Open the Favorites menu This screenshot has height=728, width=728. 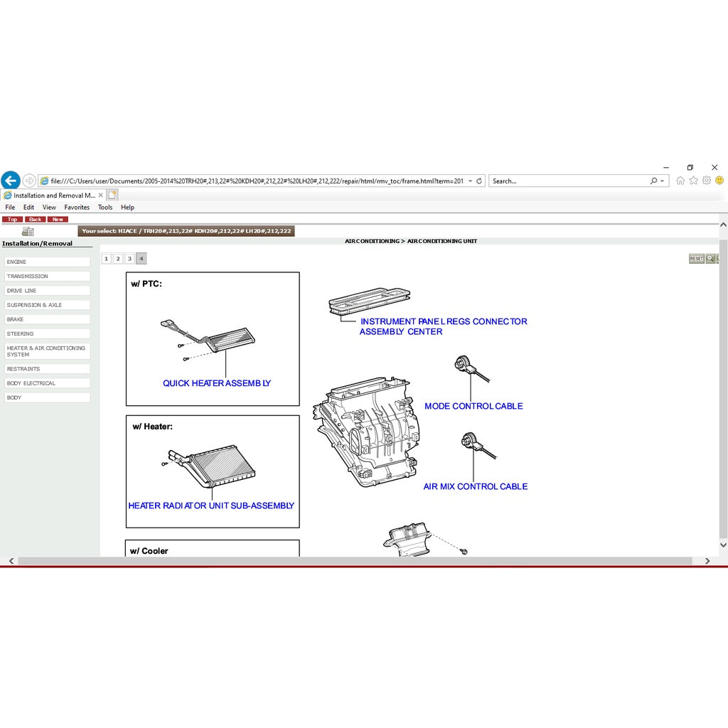tap(77, 208)
